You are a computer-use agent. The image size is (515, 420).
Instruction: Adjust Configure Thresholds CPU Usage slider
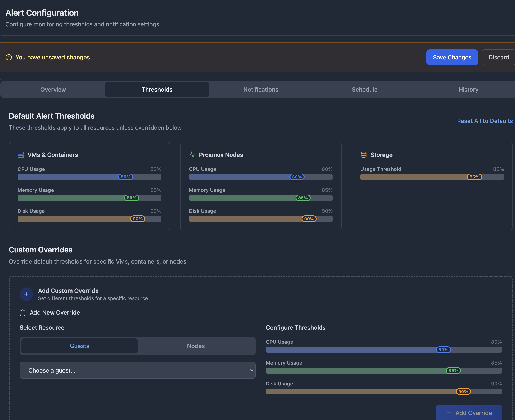(384, 350)
